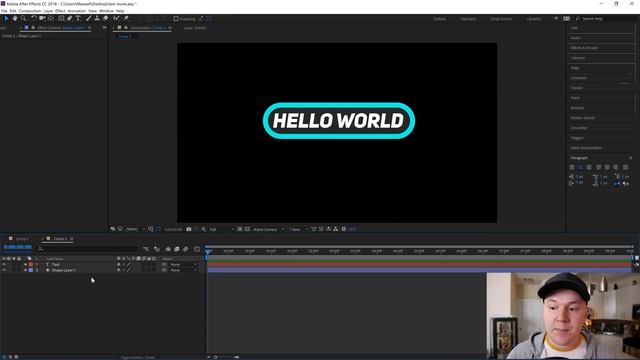Set paragraph alignment to left
Image resolution: width=640 pixels, height=360 pixels.
click(572, 167)
